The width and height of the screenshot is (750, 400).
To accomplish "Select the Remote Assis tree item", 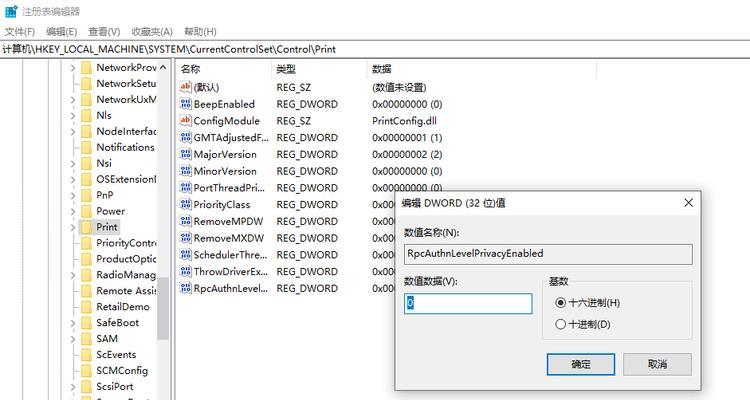I will pos(126,291).
